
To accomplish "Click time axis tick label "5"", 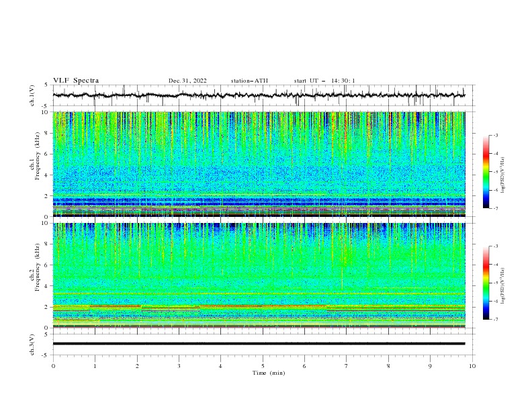I will pos(263,366).
